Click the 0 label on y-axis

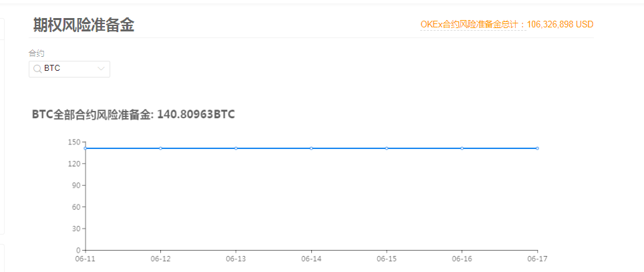pyautogui.click(x=78, y=250)
